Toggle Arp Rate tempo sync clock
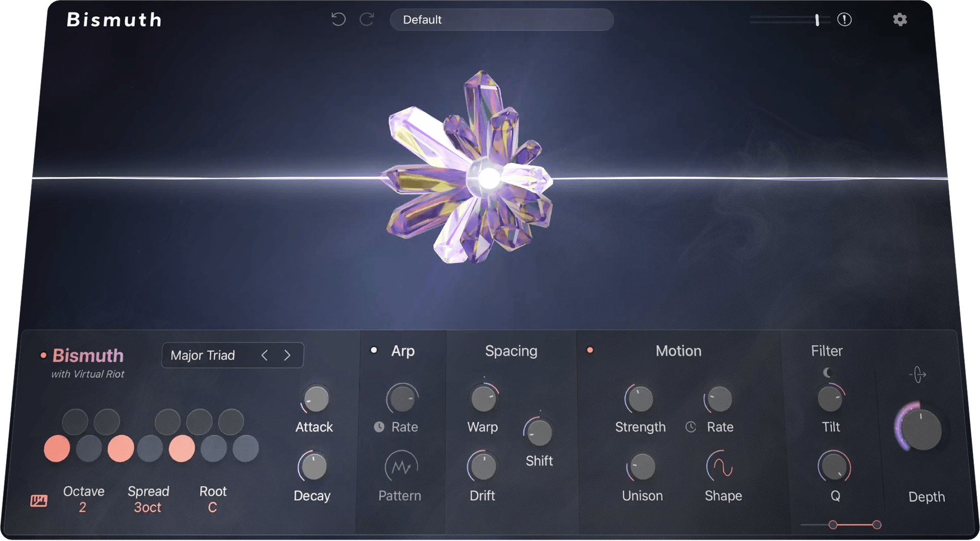 [379, 427]
